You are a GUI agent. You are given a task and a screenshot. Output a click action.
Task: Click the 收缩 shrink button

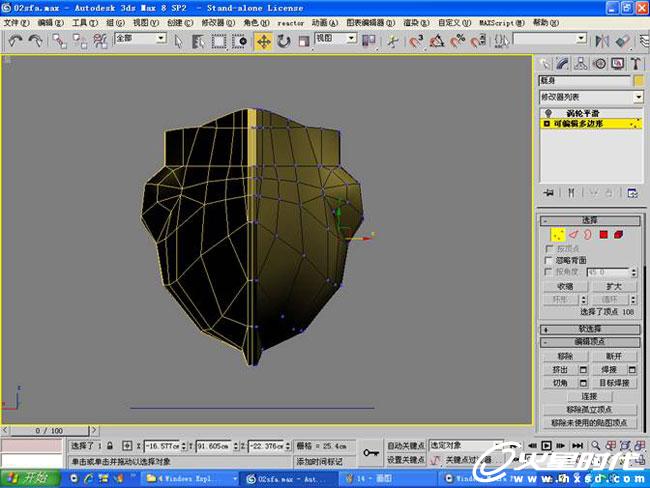click(x=565, y=286)
